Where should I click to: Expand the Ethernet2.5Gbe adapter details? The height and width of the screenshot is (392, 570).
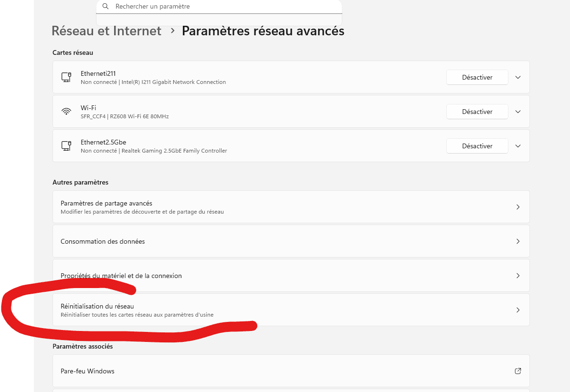pyautogui.click(x=518, y=146)
